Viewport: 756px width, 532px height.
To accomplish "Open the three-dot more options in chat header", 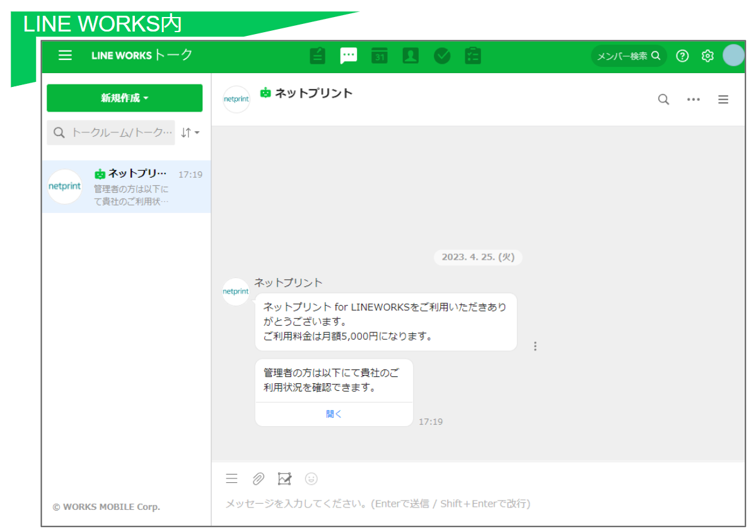I will pyautogui.click(x=694, y=99).
